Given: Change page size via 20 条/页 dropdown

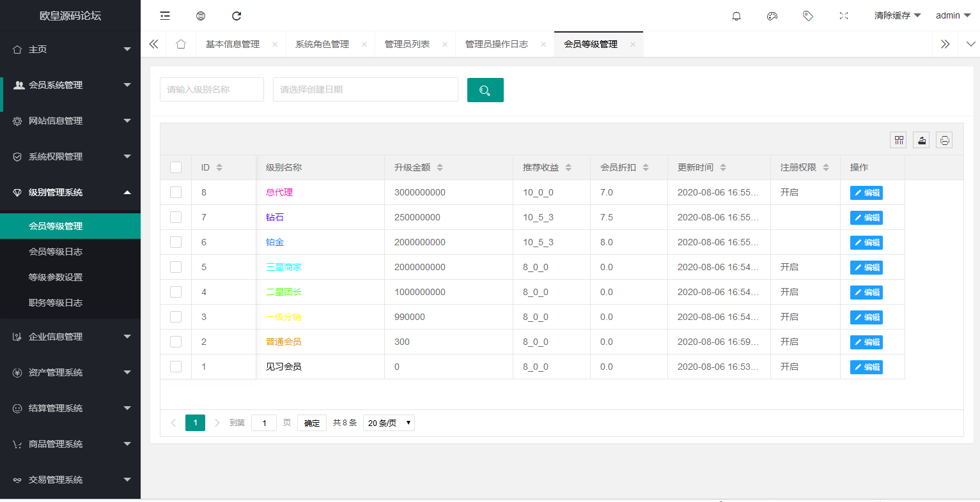Looking at the screenshot, I should point(388,422).
